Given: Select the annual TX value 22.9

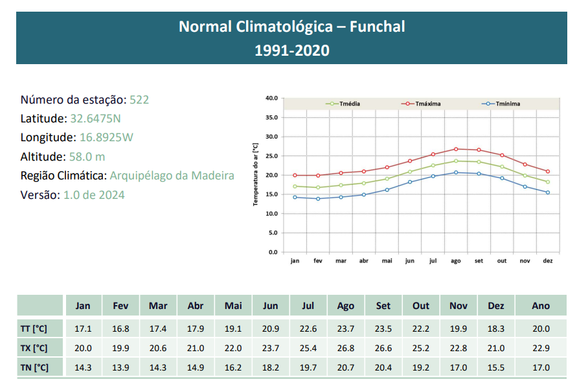Looking at the screenshot, I should click(540, 348).
